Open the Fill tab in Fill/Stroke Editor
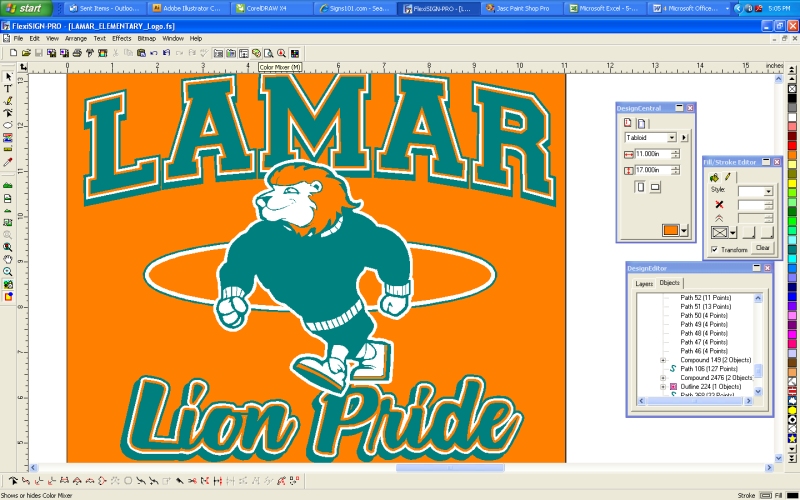Screen dimensions: 800x500 tap(714, 178)
